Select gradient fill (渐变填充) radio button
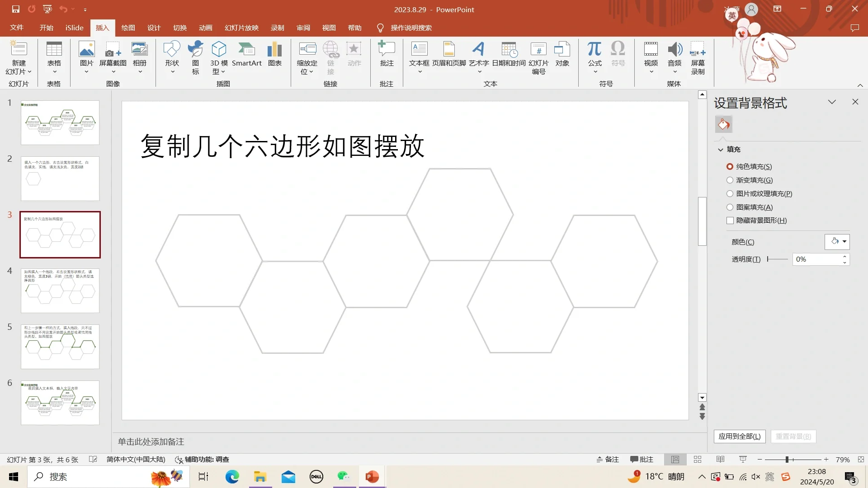This screenshot has width=868, height=488. 730,180
